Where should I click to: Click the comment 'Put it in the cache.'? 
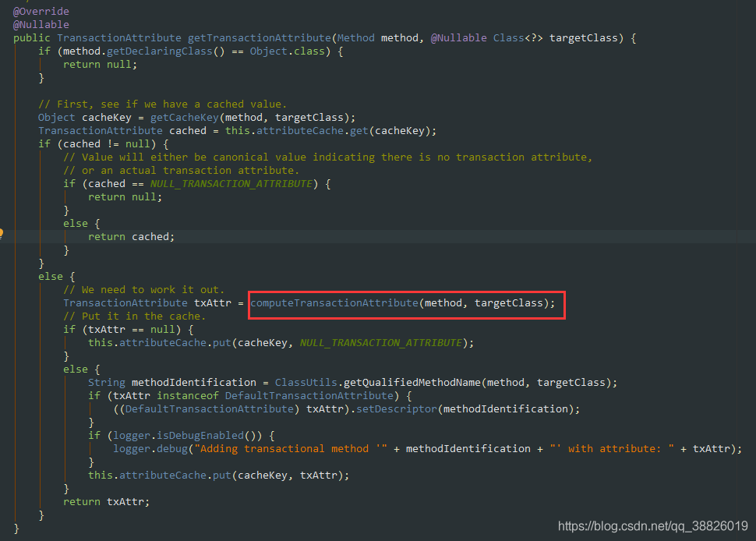(135, 316)
